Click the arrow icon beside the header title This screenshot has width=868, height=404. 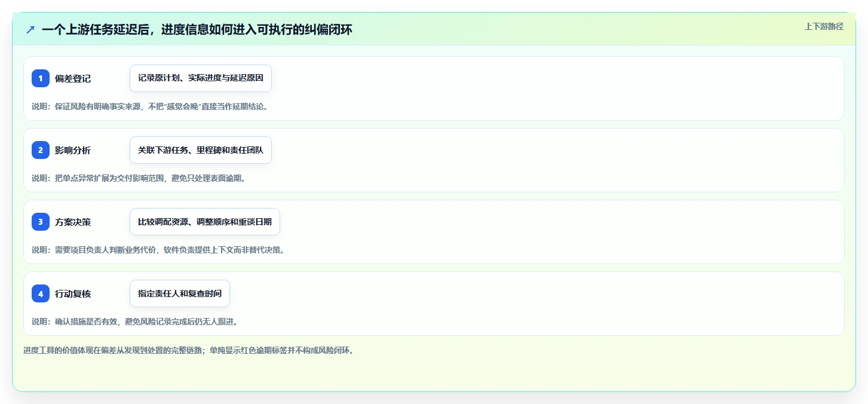click(30, 29)
